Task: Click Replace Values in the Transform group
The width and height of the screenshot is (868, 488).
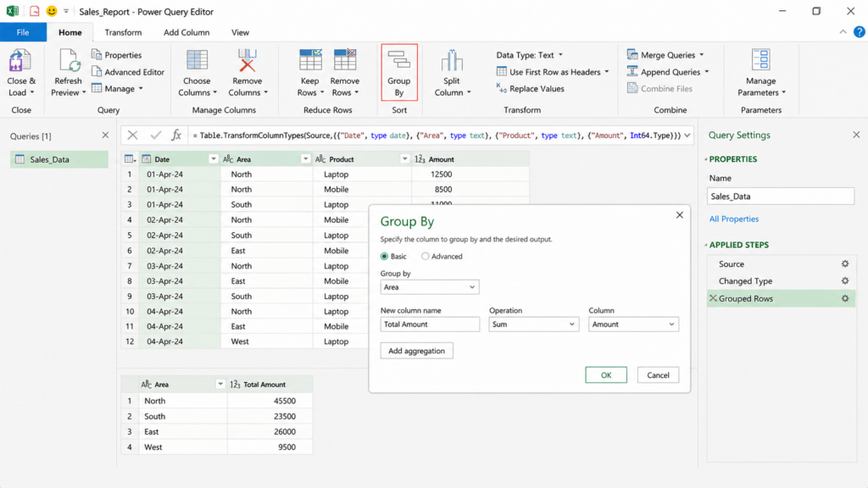Action: pyautogui.click(x=531, y=88)
